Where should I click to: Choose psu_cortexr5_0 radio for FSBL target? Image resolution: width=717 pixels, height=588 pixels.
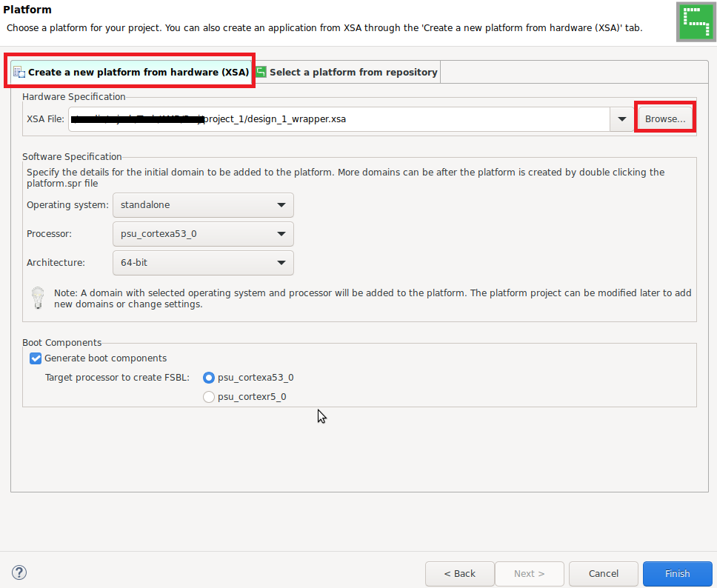(x=209, y=397)
